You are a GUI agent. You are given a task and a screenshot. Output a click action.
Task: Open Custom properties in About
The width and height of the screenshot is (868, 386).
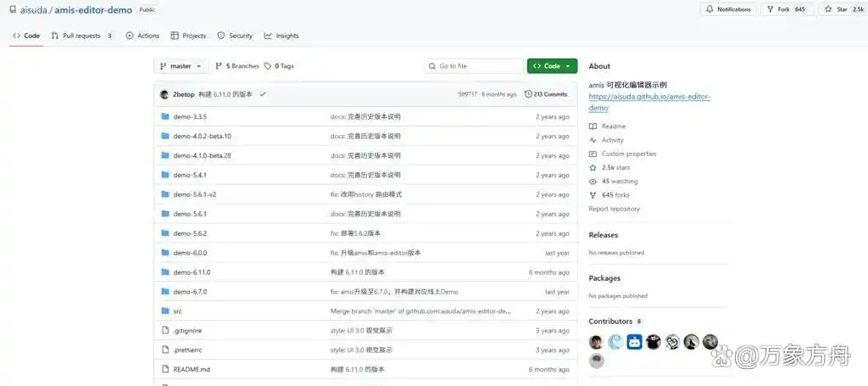click(623, 154)
